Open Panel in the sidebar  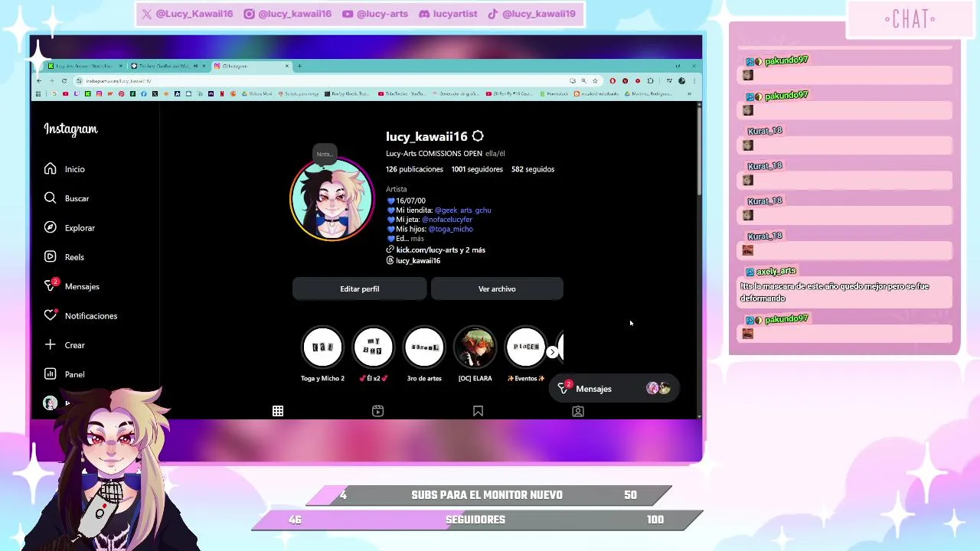(64, 374)
